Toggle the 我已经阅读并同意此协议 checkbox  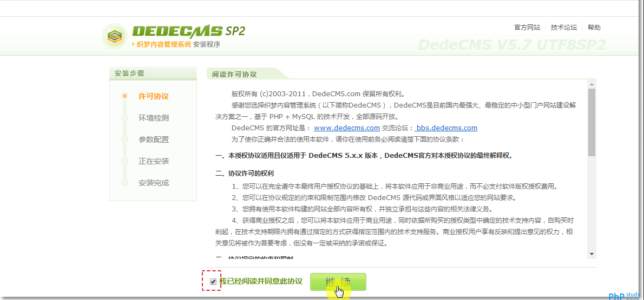[x=213, y=282]
